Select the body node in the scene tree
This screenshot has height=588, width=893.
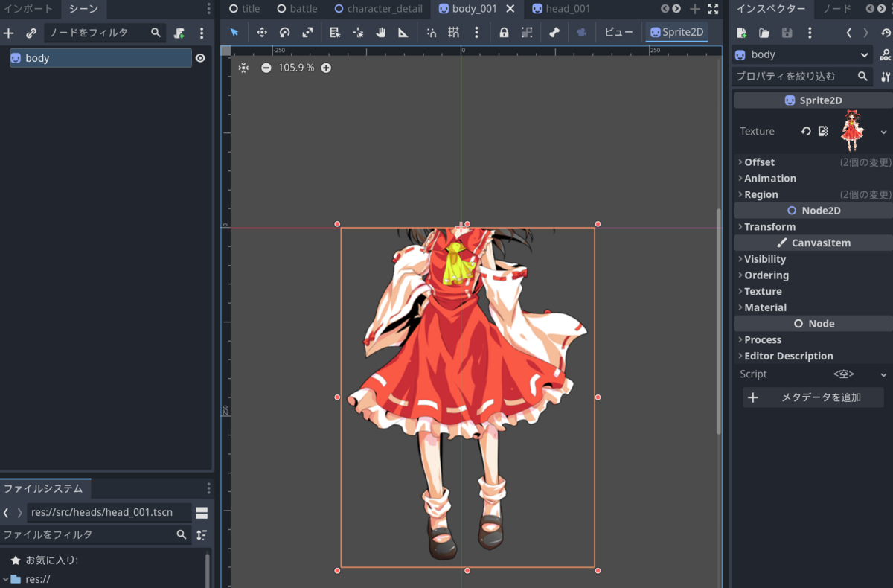[100, 58]
